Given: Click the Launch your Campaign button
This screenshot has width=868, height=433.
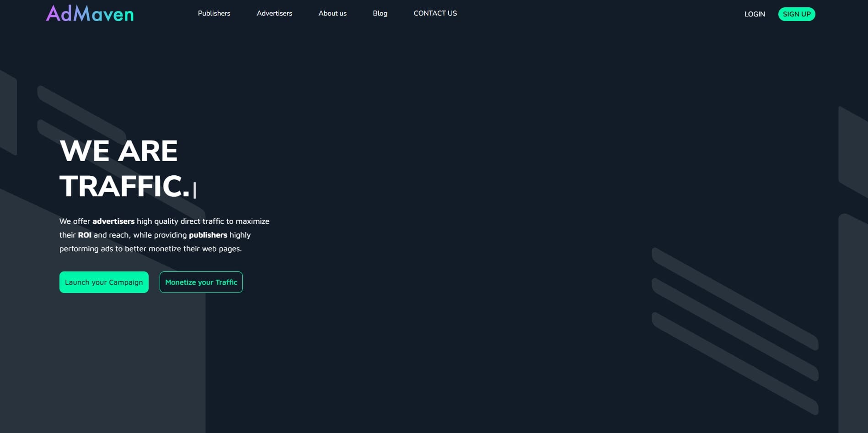Looking at the screenshot, I should (x=104, y=282).
